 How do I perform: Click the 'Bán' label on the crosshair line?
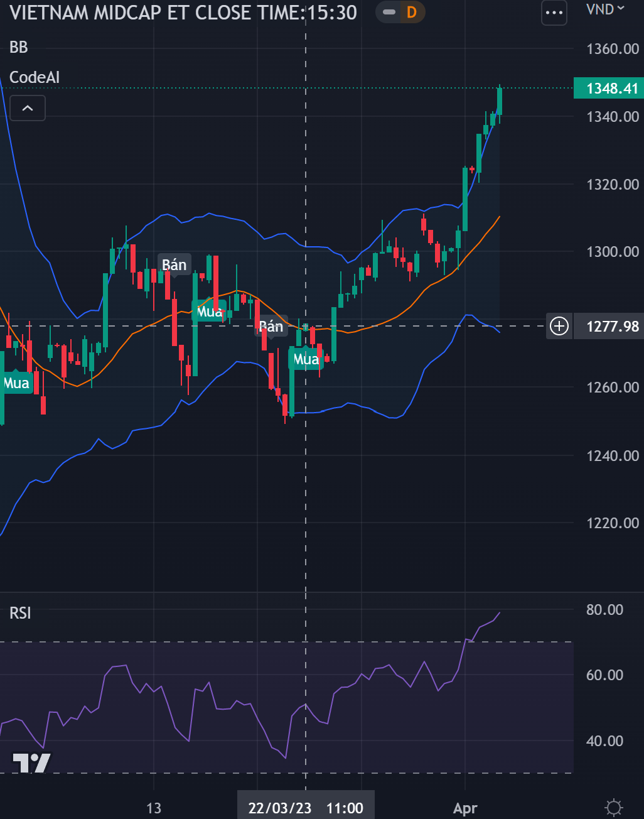click(271, 326)
